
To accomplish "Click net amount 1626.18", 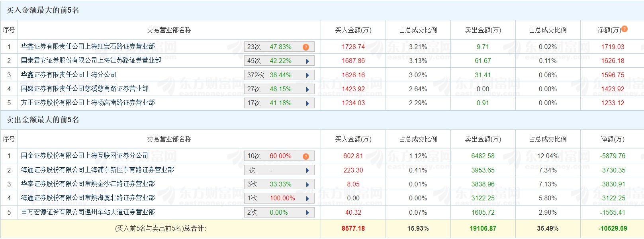I will point(613,61).
